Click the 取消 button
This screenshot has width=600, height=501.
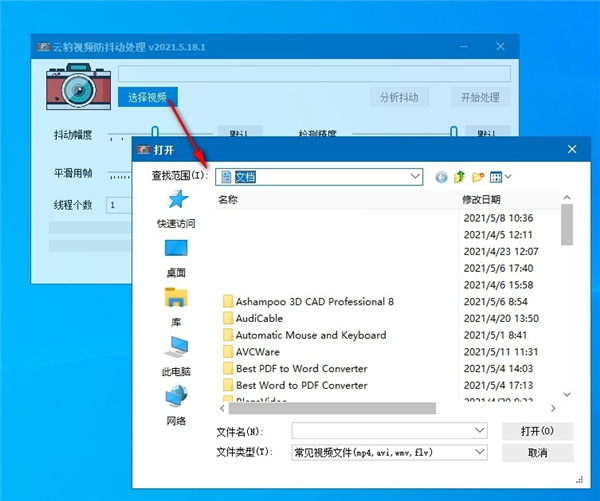538,453
